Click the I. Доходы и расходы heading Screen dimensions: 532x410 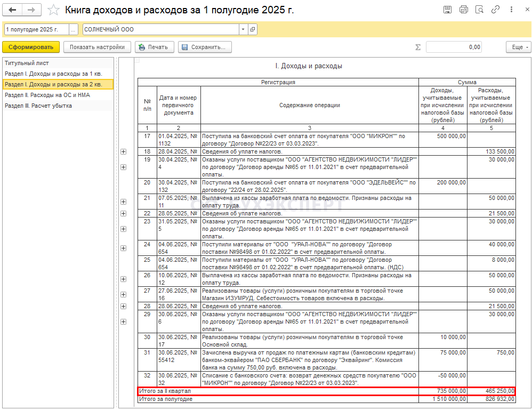pos(309,66)
